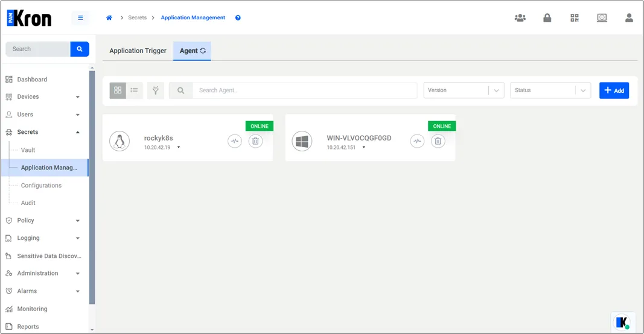Go to home via breadcrumb house icon

tap(109, 17)
